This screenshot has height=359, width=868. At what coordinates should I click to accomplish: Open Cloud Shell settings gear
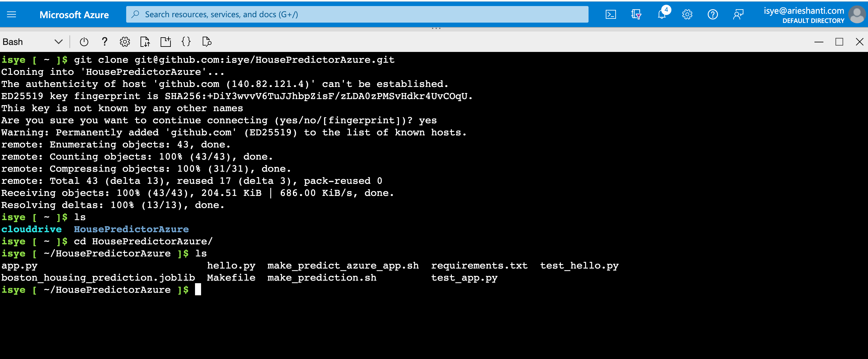click(x=125, y=42)
